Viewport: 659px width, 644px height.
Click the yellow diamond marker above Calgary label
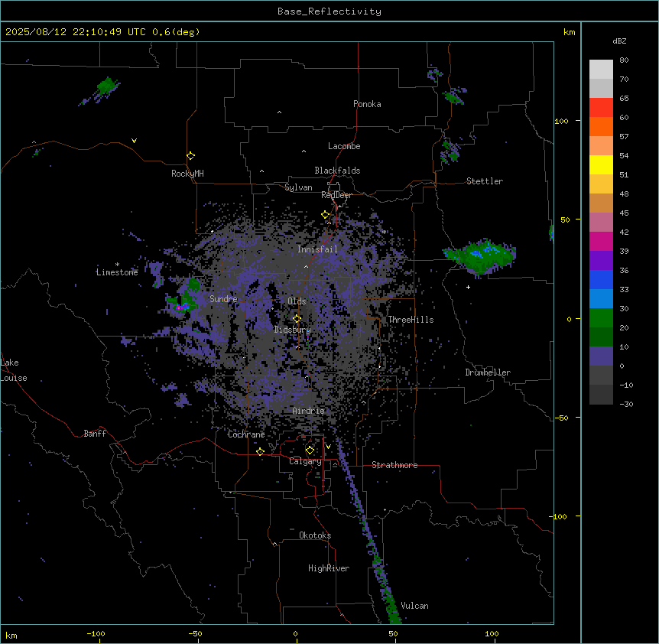click(310, 450)
